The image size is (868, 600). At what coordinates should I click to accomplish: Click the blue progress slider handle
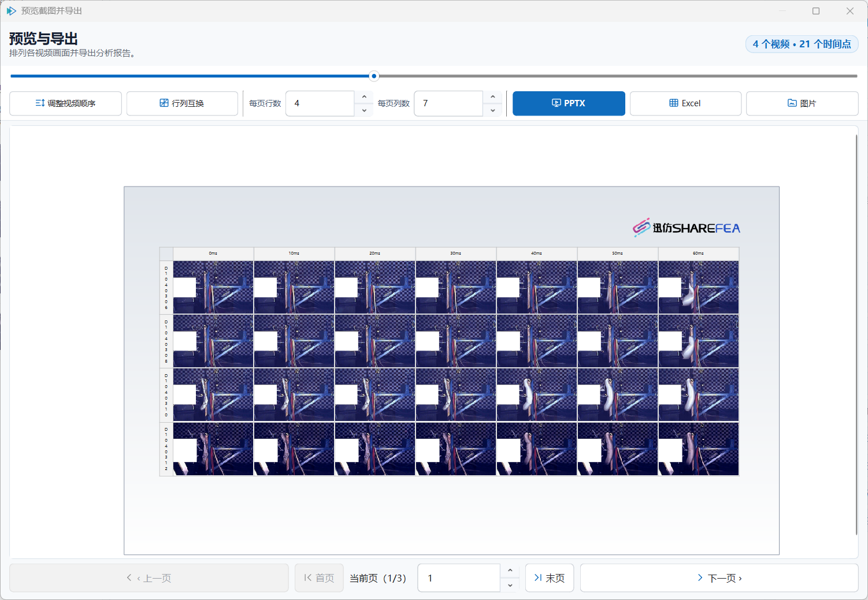(374, 76)
